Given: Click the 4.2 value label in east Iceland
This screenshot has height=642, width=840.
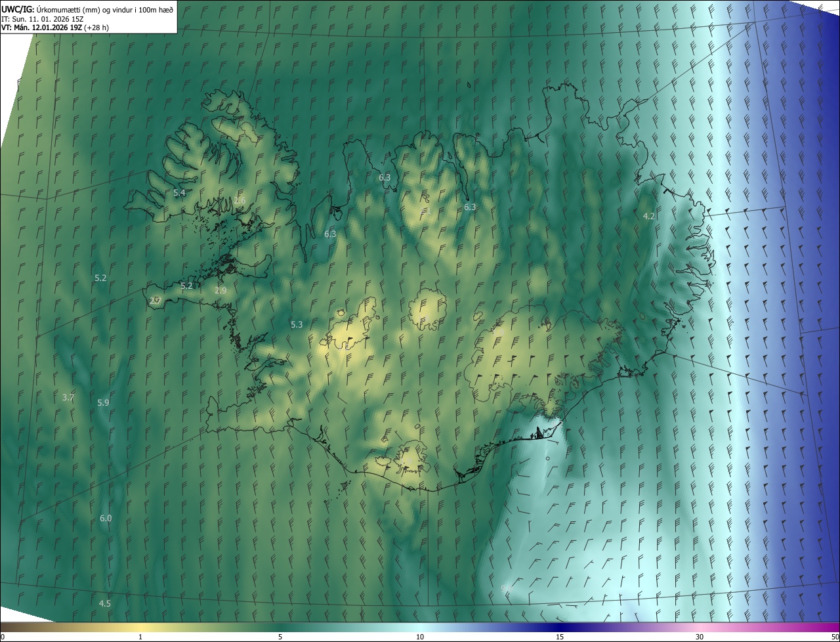Looking at the screenshot, I should point(648,216).
